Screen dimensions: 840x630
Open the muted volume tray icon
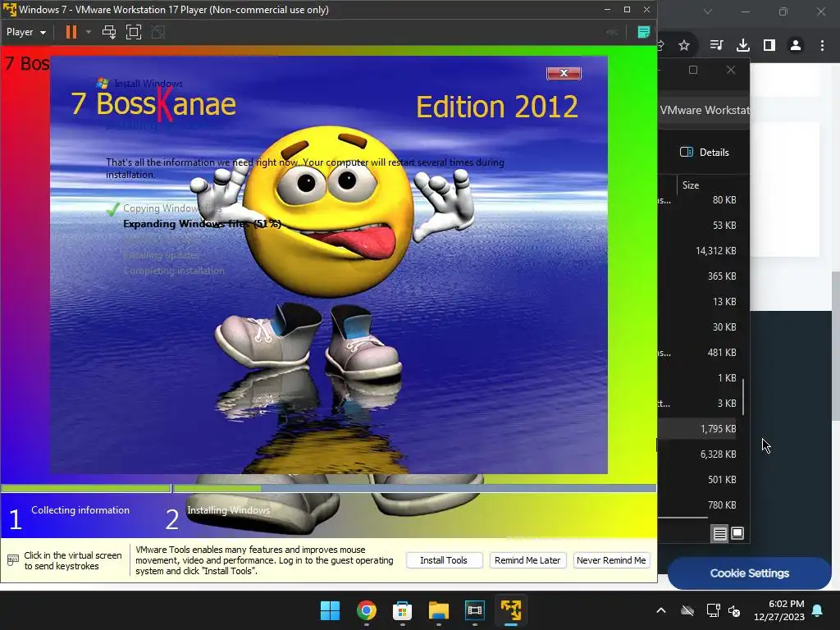pyautogui.click(x=734, y=610)
